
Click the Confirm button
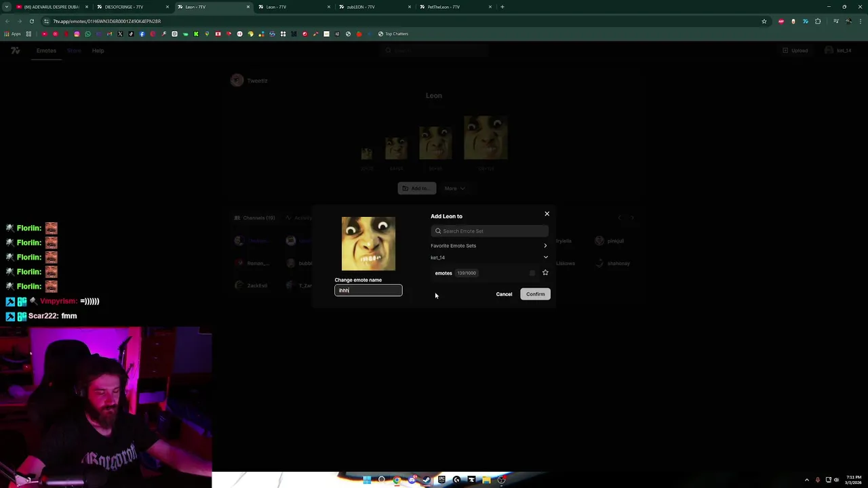click(x=535, y=294)
